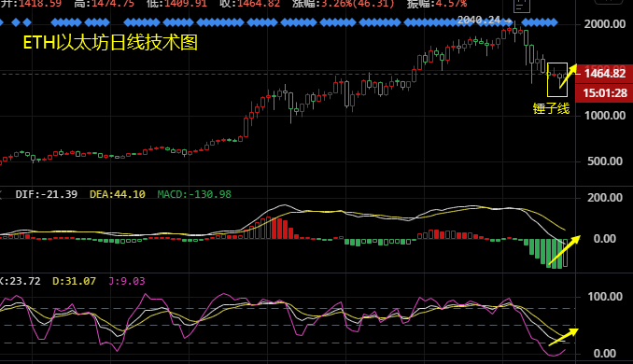Click the 100.00 KDJ axis label
633x364 pixels.
point(605,297)
